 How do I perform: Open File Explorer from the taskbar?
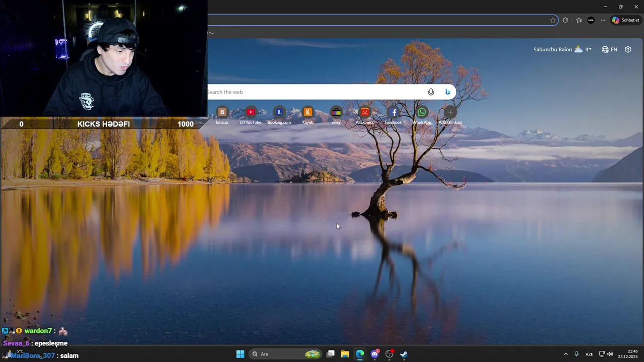[x=345, y=354]
